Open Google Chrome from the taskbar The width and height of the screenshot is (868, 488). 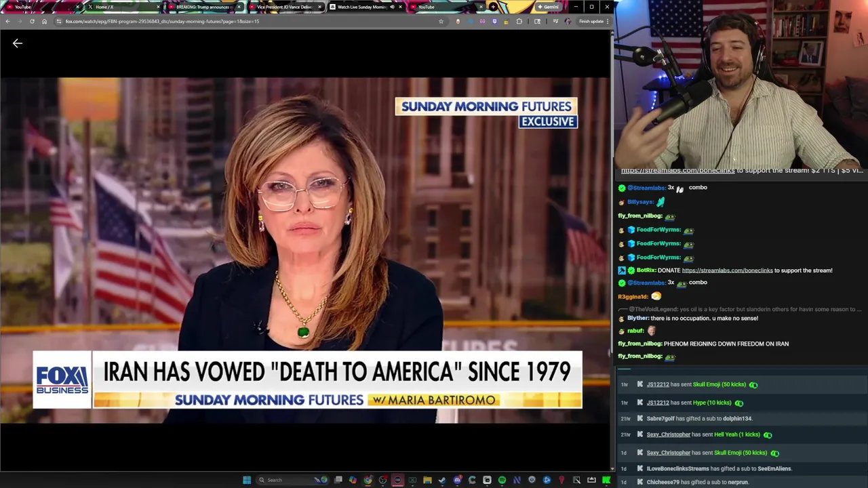[368, 480]
